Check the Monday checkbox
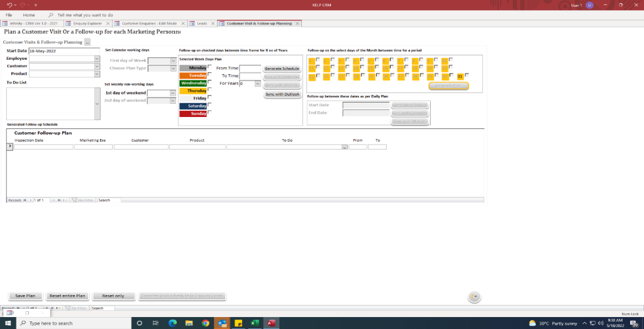Image resolution: width=644 pixels, height=329 pixels. (x=209, y=67)
